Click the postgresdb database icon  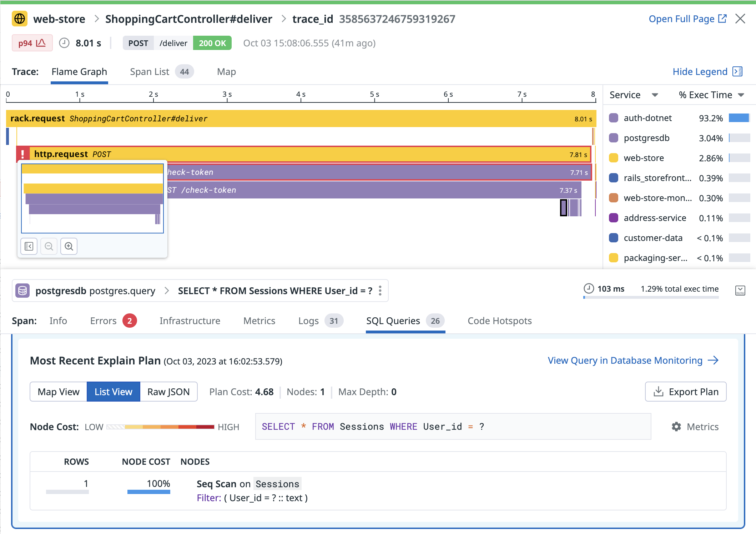coord(22,291)
